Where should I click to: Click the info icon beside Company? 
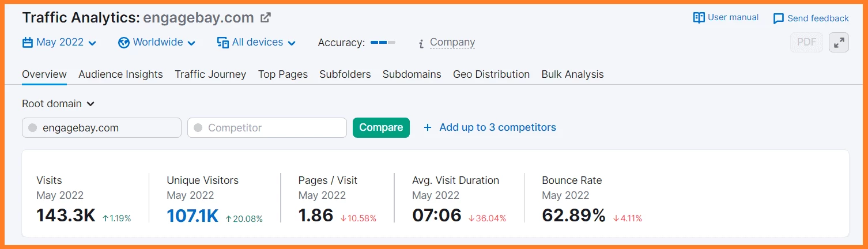[421, 43]
